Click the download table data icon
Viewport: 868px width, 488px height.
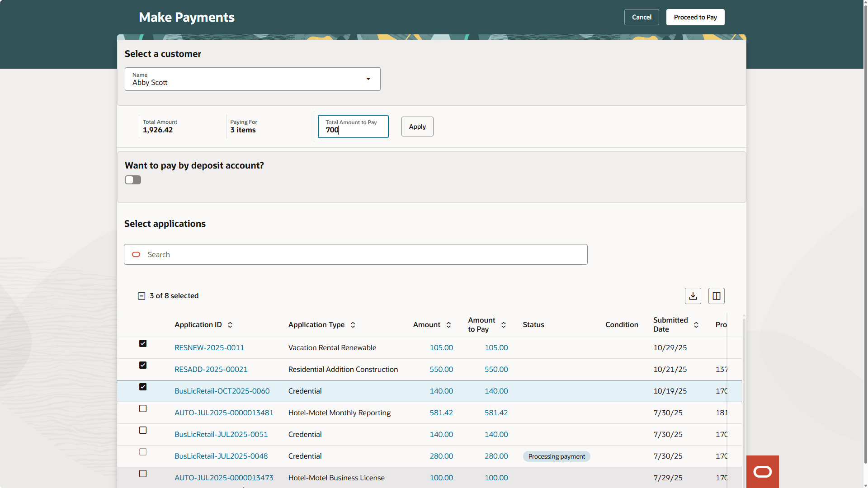pyautogui.click(x=693, y=296)
